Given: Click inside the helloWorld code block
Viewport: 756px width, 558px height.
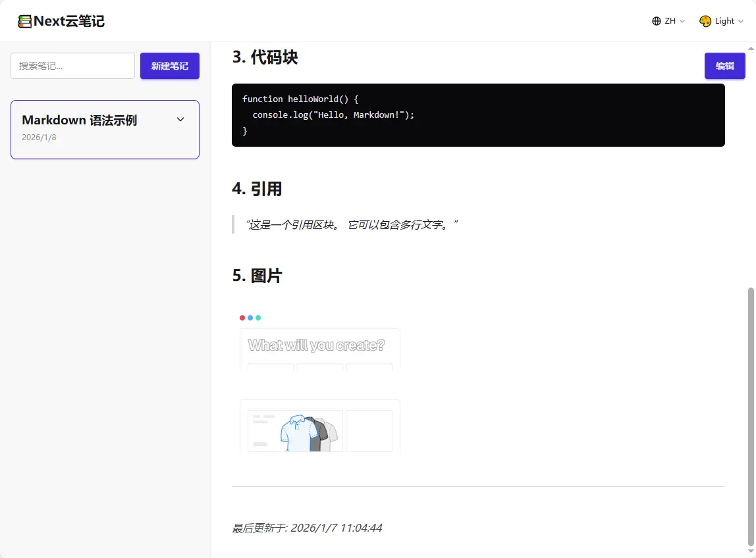Looking at the screenshot, I should click(478, 115).
